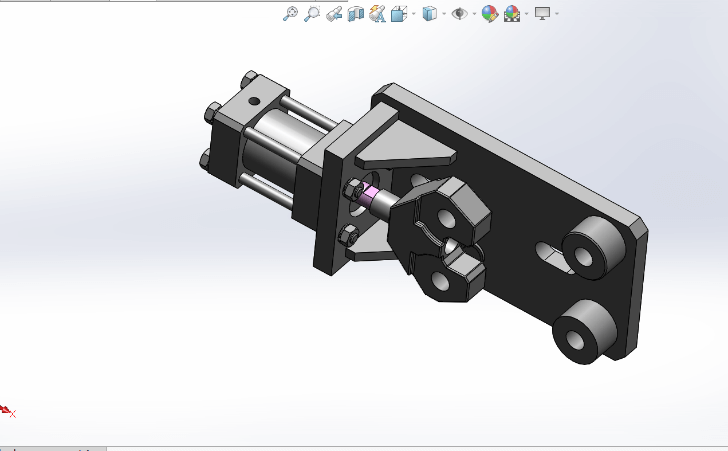728x451 pixels.
Task: Toggle the Section View tool
Action: [355, 13]
